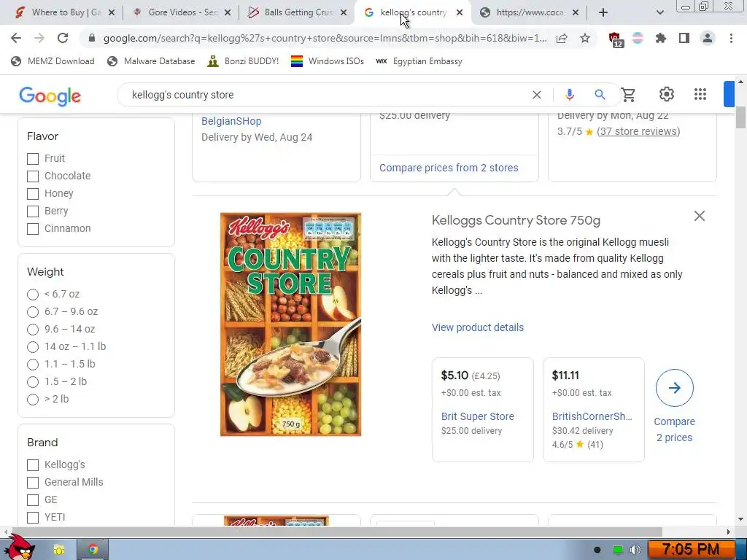Switch to the coca-cola URL tab
Viewport: 747px width, 560px height.
pyautogui.click(x=528, y=12)
